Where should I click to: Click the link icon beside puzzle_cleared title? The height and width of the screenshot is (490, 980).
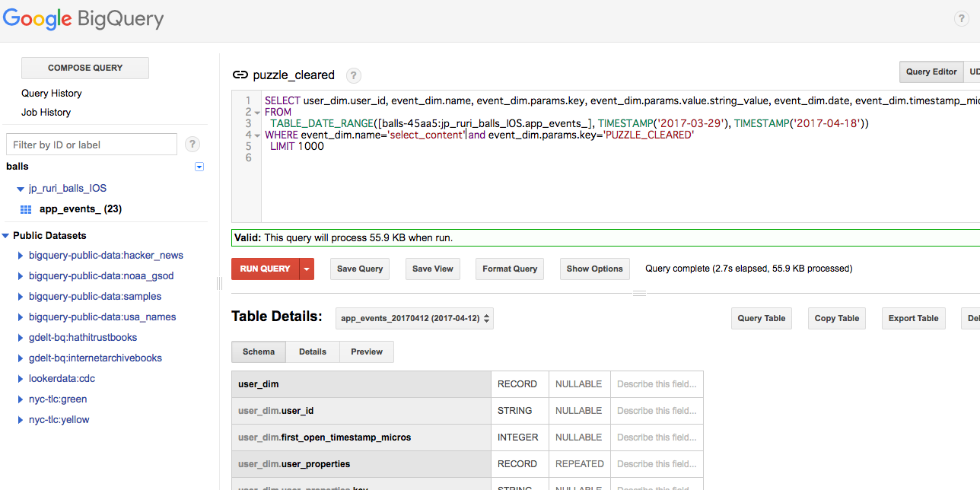240,75
